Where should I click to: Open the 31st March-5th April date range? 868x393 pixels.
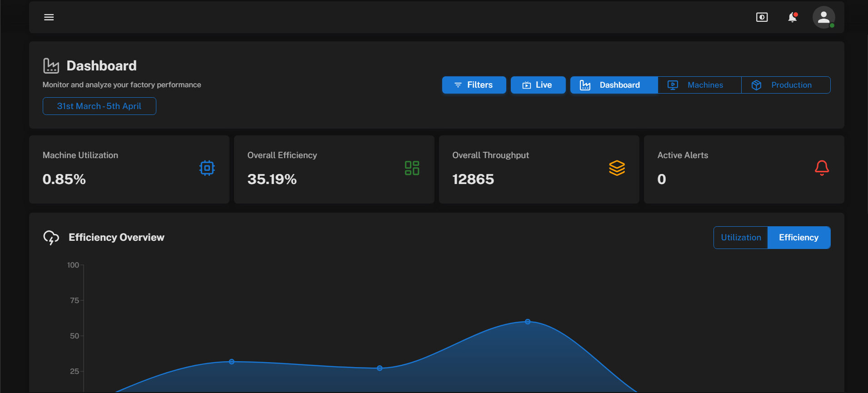pos(99,106)
